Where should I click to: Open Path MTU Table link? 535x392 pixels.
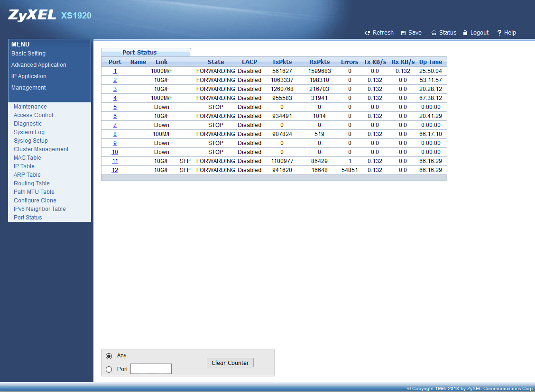click(34, 192)
